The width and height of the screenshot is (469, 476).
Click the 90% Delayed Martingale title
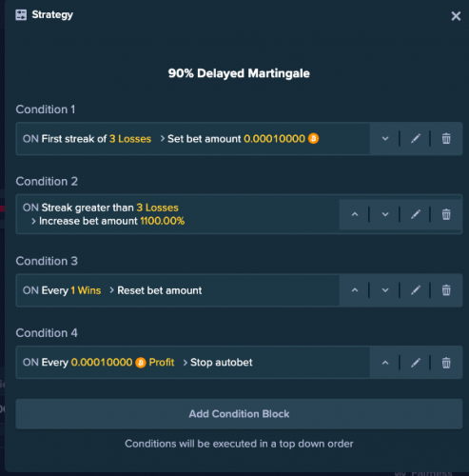coord(239,73)
